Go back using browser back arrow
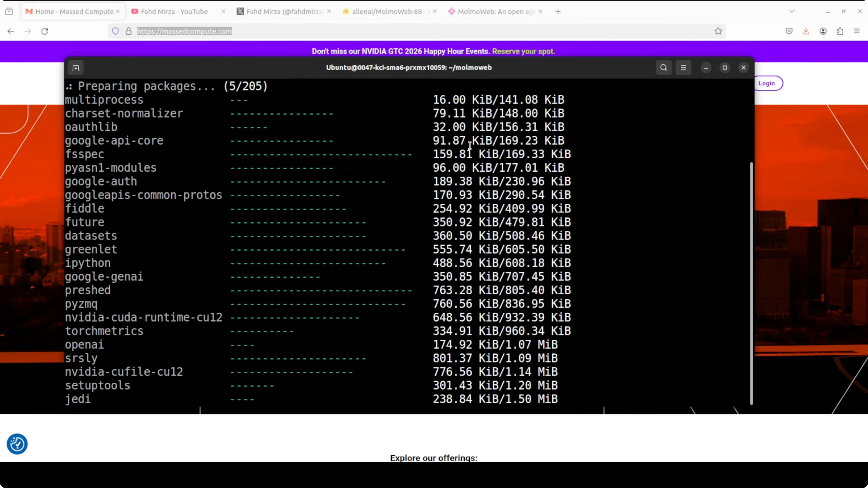Viewport: 868px width, 488px height. pos(11,31)
